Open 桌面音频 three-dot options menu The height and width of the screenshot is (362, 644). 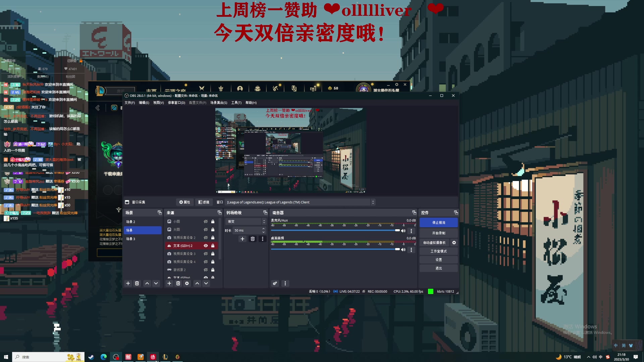point(411,250)
